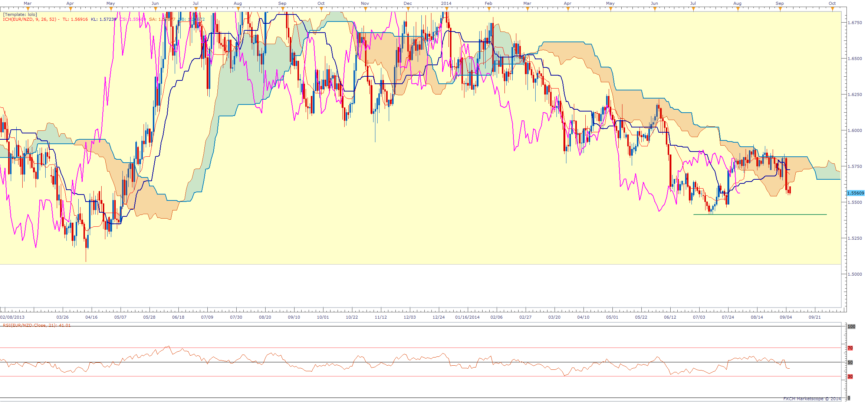Jump to the Jun 2013 month marker
This screenshot has width=868, height=402.
coord(155,3)
